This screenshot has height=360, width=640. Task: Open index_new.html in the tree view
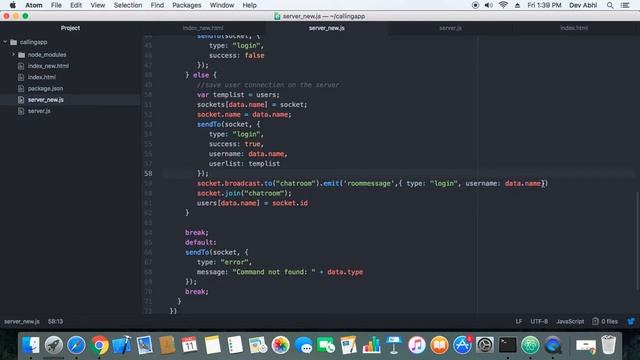(48, 66)
